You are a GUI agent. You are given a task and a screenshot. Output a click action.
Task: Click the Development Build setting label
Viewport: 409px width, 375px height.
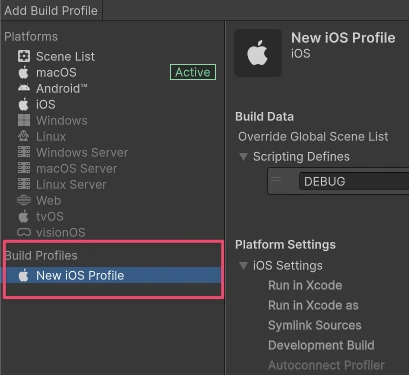321,345
